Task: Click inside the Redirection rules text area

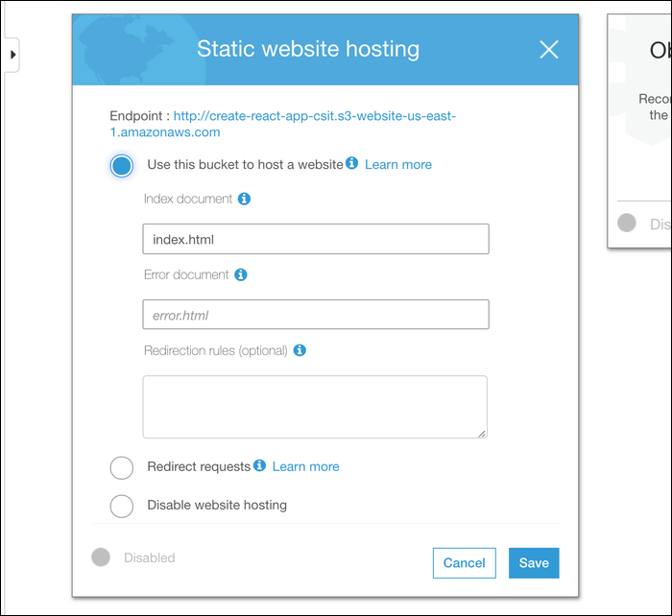Action: (x=314, y=407)
